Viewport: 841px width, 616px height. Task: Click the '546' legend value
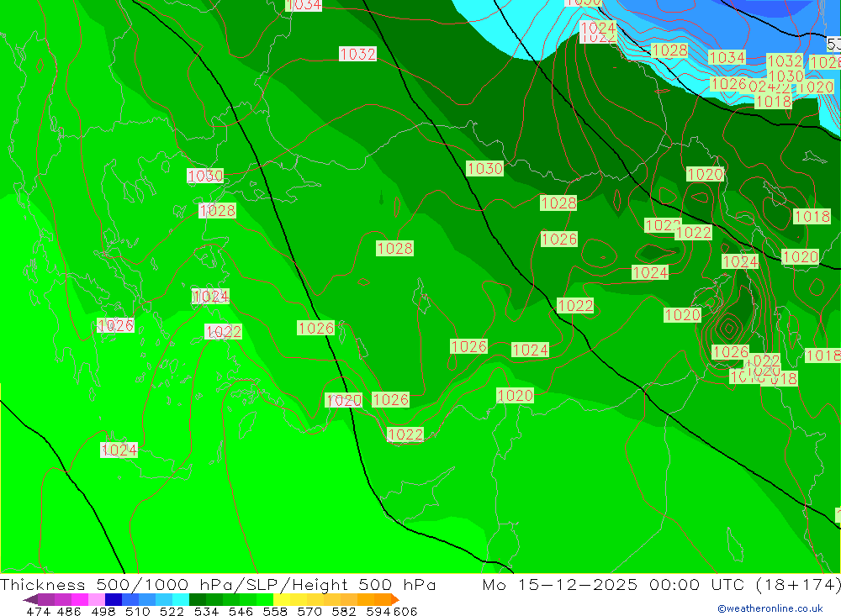(241, 611)
